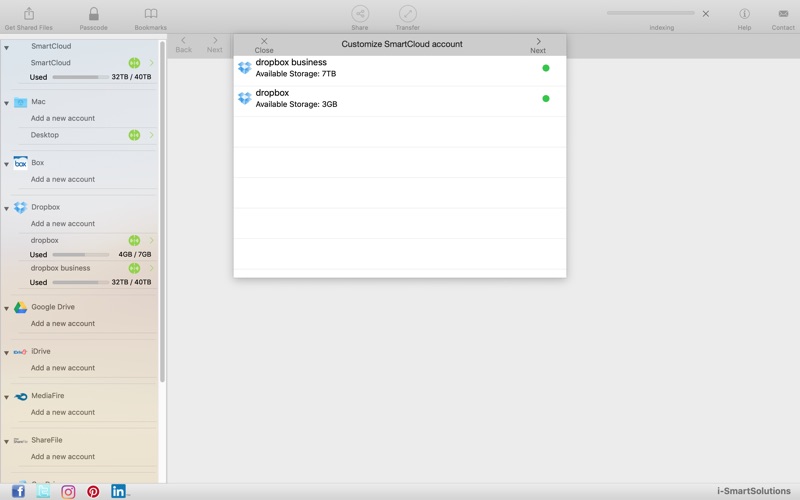Toggle green sync icon on Desktop row

(x=134, y=135)
